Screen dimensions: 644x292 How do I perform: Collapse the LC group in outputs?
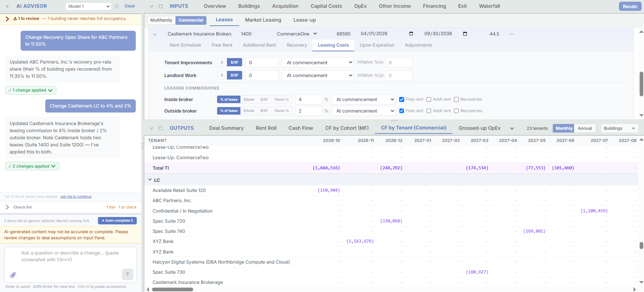coord(150,180)
